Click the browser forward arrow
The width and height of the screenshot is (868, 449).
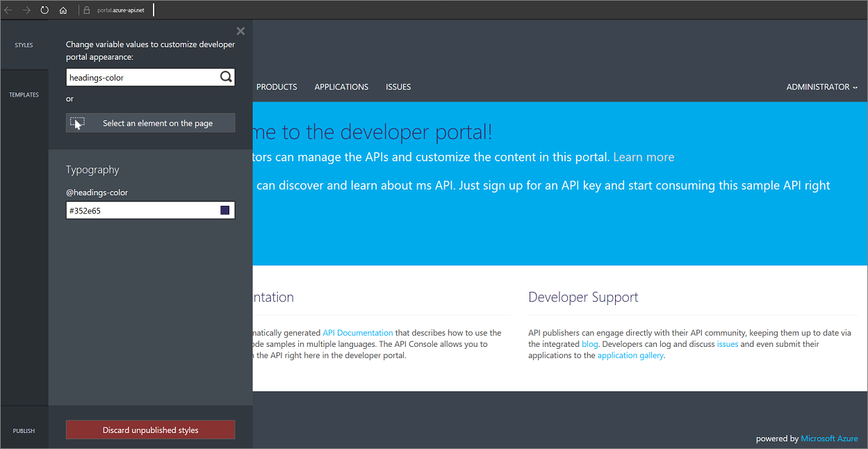point(26,10)
